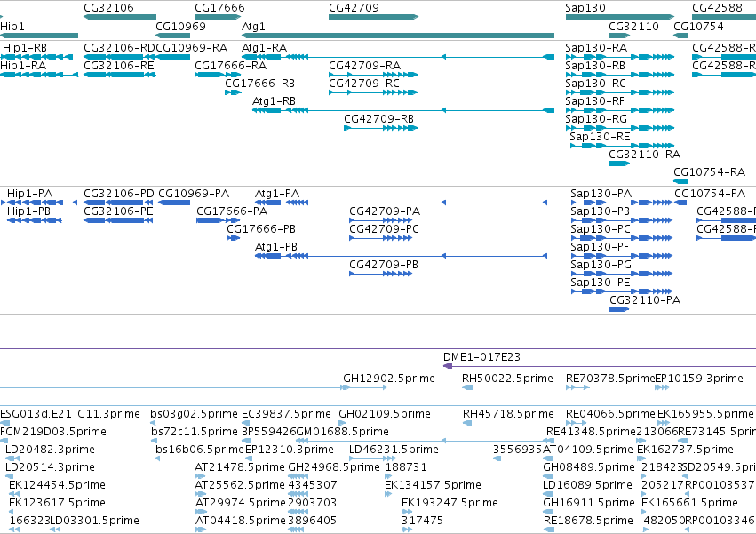Select the AT21478.5prime EST label
Viewport: 756px width, 534px height.
tap(240, 467)
